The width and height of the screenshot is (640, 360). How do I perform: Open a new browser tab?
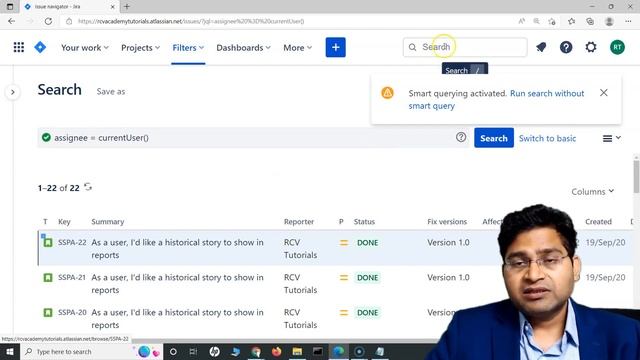click(x=127, y=7)
